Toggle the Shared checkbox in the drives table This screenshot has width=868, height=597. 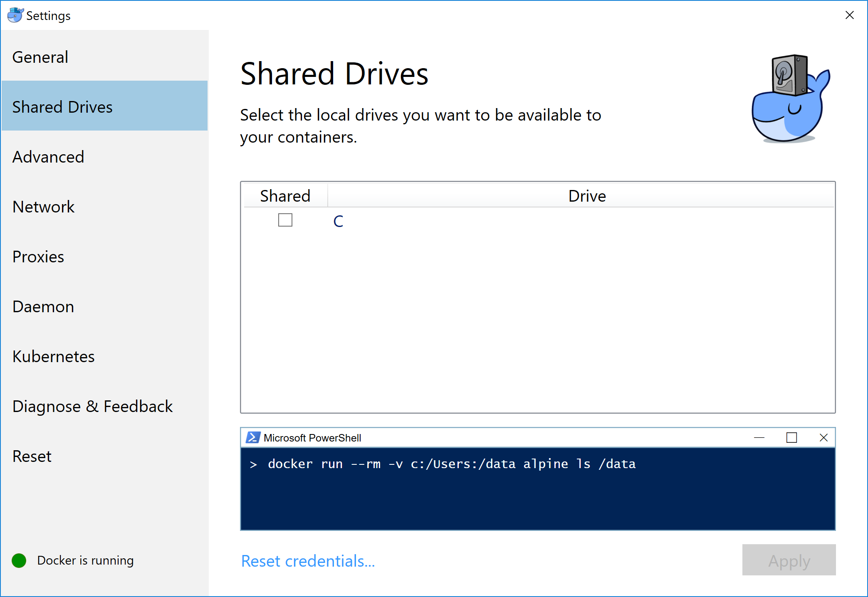[x=285, y=220]
